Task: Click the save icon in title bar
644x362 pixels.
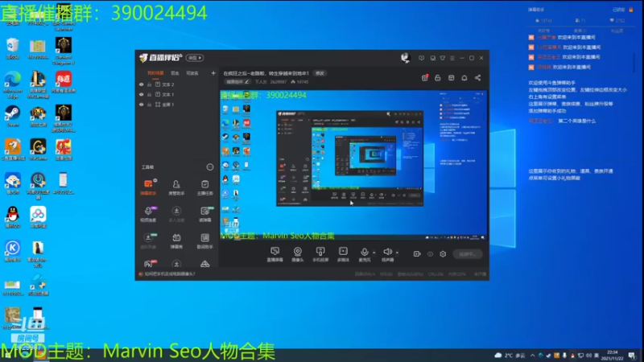Action: tap(432, 58)
